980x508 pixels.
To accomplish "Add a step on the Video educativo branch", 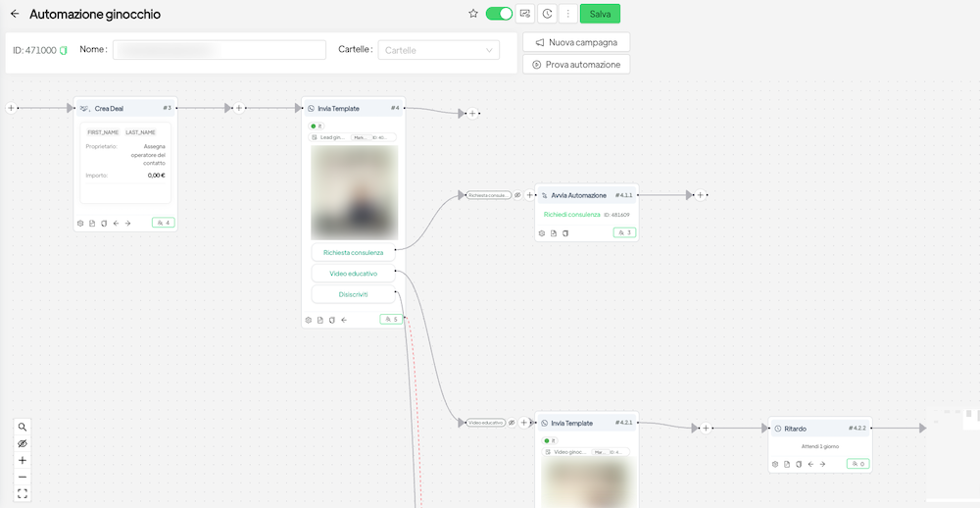I will [523, 423].
